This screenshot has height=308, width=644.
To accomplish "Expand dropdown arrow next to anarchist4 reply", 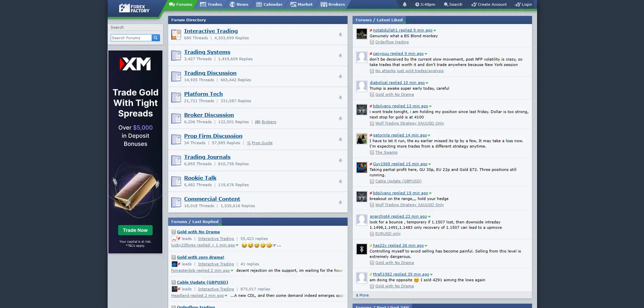I will [x=429, y=217].
